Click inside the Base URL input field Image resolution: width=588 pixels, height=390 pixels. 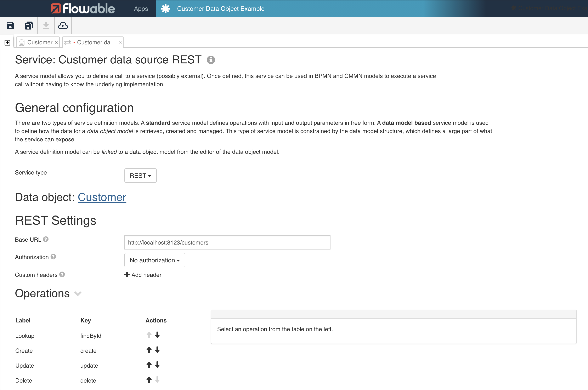point(227,242)
